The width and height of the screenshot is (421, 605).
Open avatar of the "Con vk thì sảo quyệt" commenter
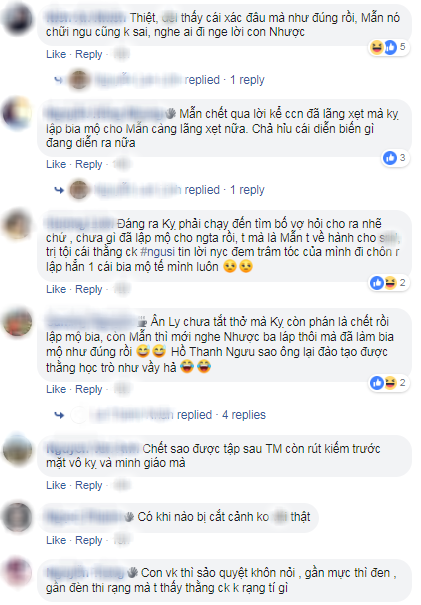pos(17,572)
